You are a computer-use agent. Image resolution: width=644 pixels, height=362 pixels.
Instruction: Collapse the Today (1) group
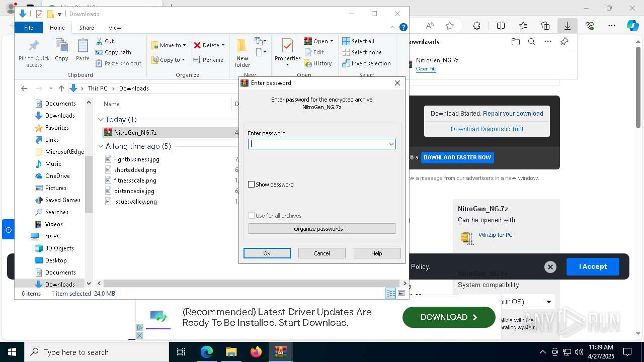click(x=101, y=120)
